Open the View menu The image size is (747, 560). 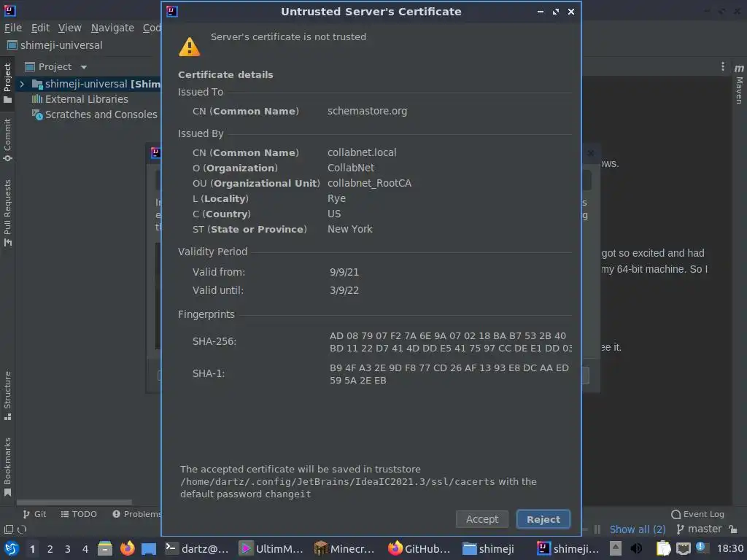(69, 28)
